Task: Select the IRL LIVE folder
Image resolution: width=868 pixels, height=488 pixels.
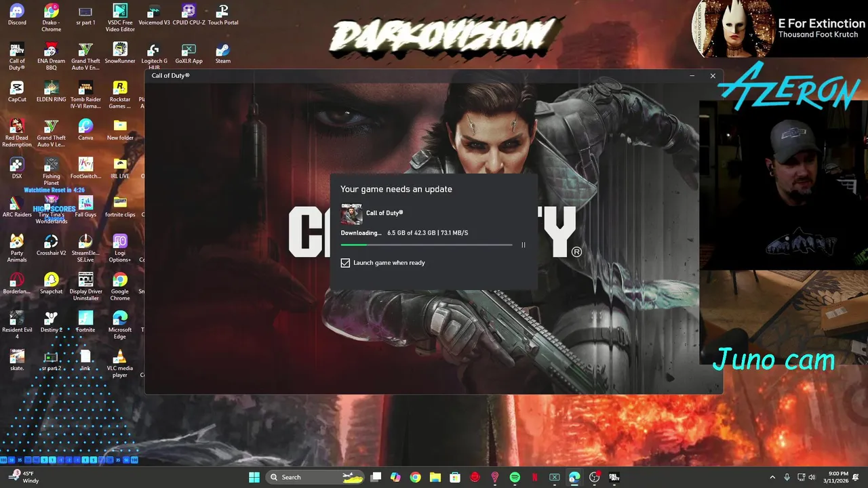Action: [120, 168]
